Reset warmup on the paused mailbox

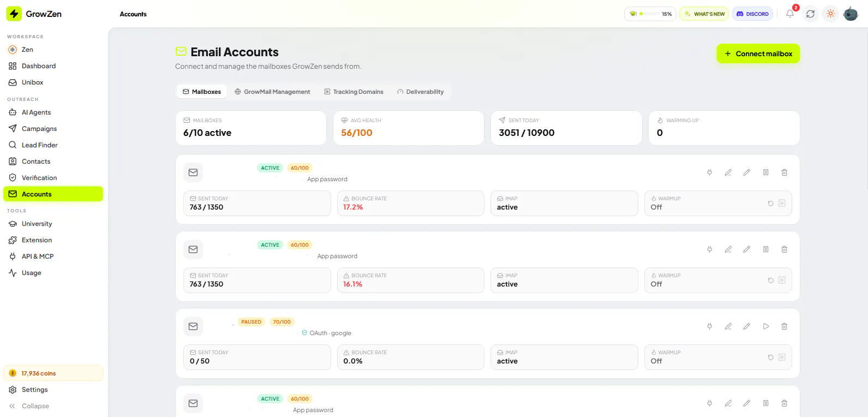[771, 358]
